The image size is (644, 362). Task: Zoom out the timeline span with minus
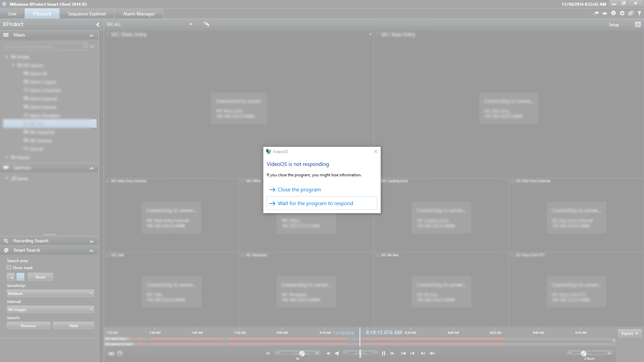570,353
